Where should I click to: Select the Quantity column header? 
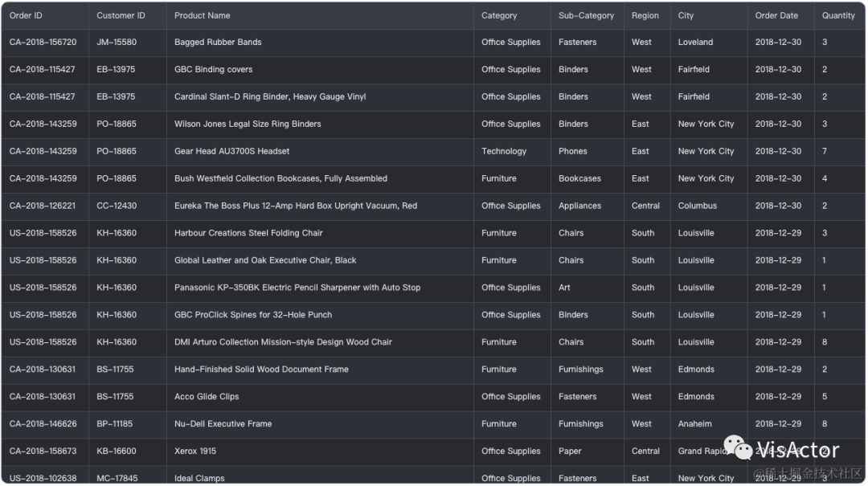(838, 15)
